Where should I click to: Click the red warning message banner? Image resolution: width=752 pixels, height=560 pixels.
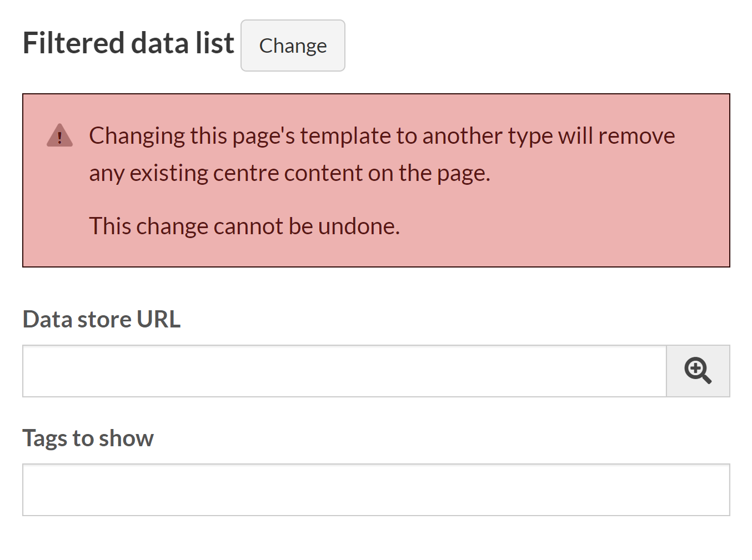pos(376,180)
